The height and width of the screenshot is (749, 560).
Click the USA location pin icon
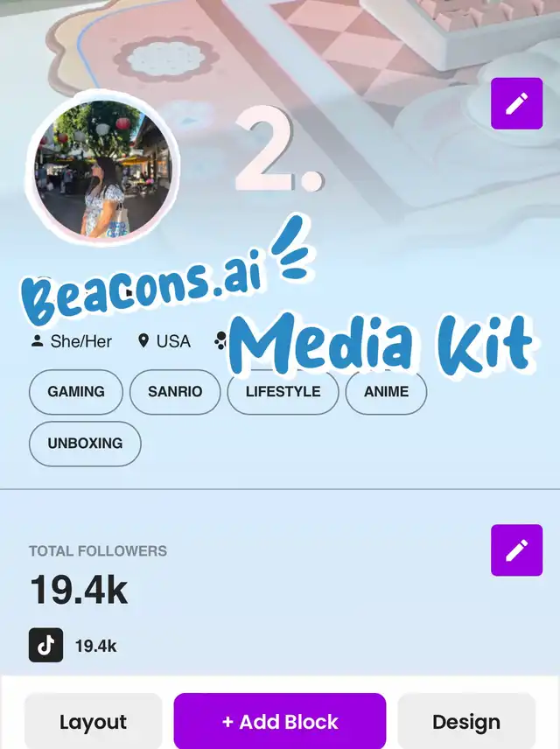(x=143, y=341)
